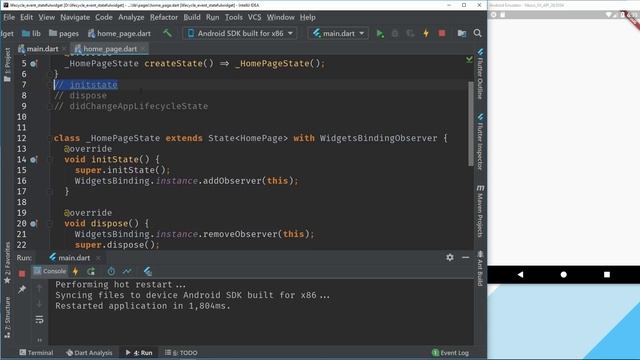
Task: Open the Dart Analysis tool window
Action: click(x=89, y=353)
